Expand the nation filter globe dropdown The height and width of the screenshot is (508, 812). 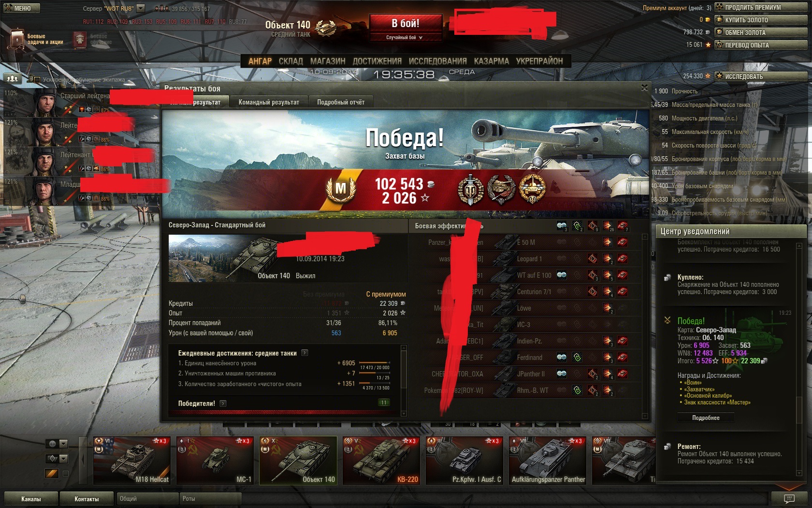[x=57, y=444]
